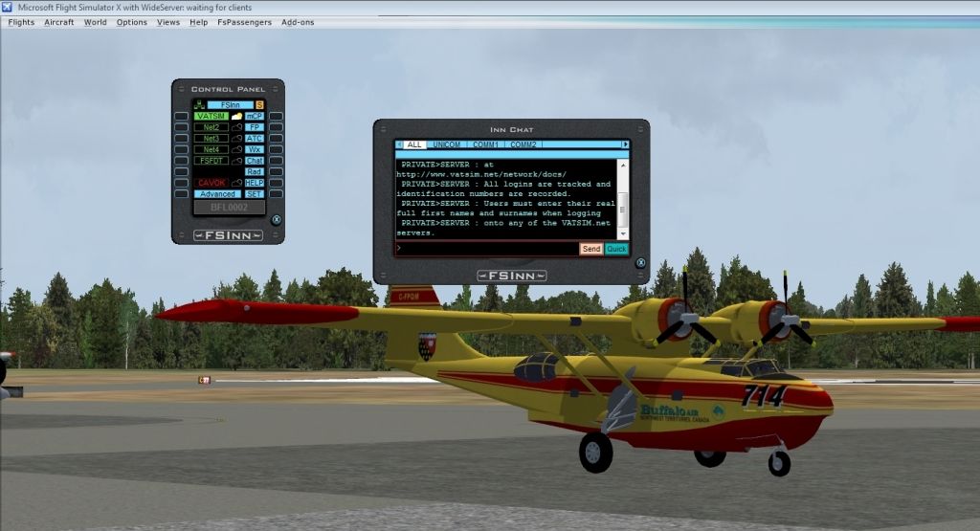Switch to the UNICOM chat tab
980x531 pixels.
(x=447, y=144)
